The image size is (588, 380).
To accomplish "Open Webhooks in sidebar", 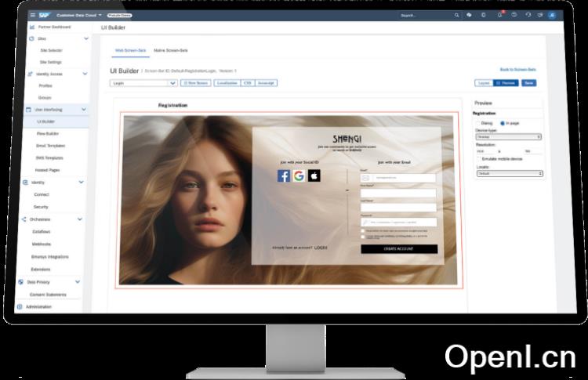I will tap(42, 244).
